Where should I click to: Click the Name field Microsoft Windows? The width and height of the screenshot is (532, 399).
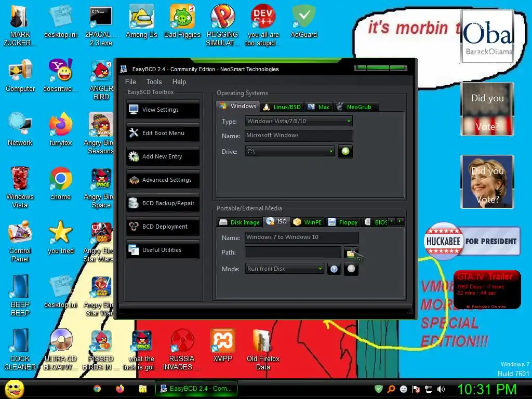tap(299, 136)
